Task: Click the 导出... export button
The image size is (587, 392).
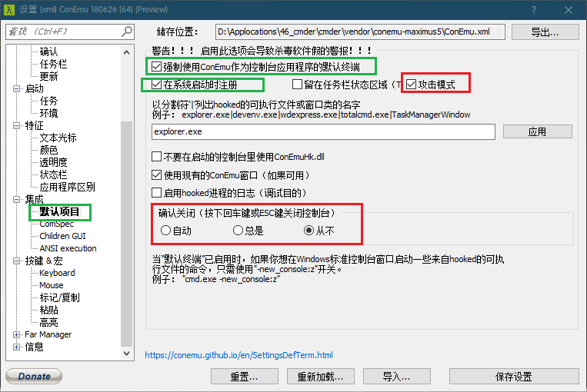Action: click(545, 32)
